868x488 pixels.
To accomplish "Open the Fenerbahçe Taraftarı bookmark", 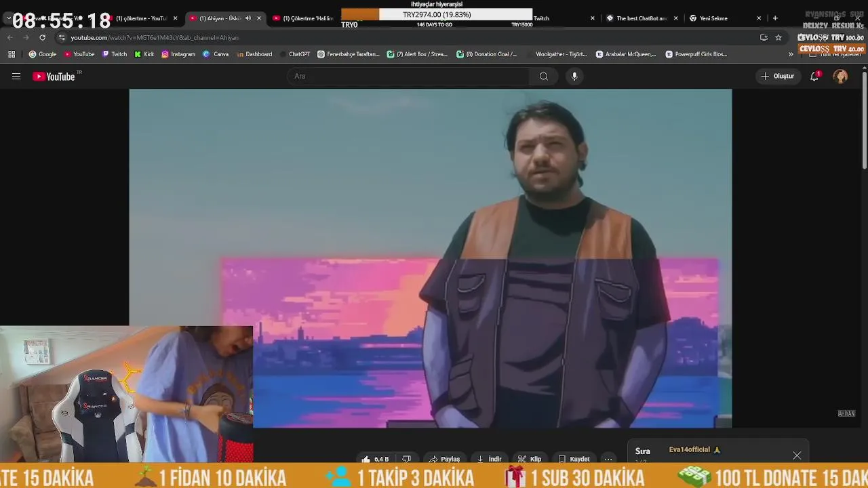I will tap(349, 54).
